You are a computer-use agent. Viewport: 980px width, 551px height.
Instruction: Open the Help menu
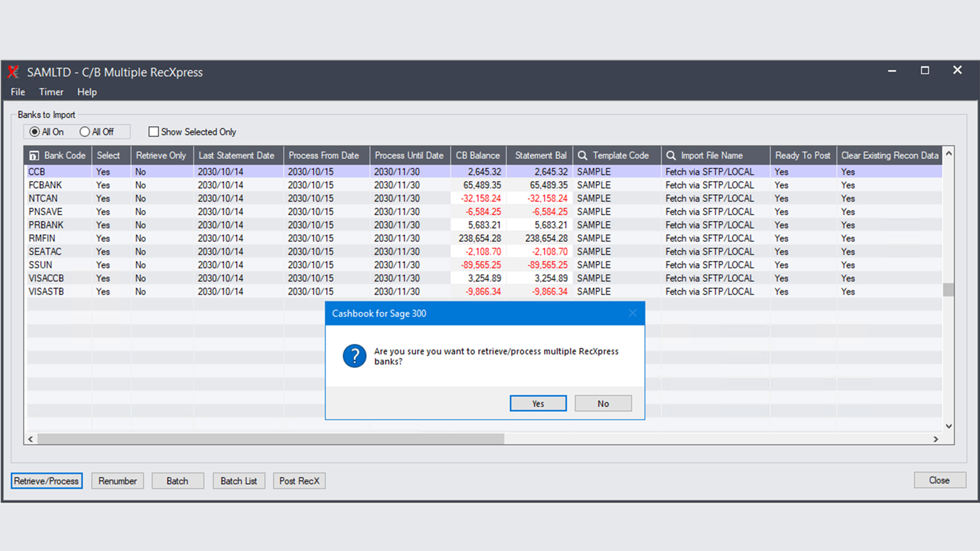[86, 92]
